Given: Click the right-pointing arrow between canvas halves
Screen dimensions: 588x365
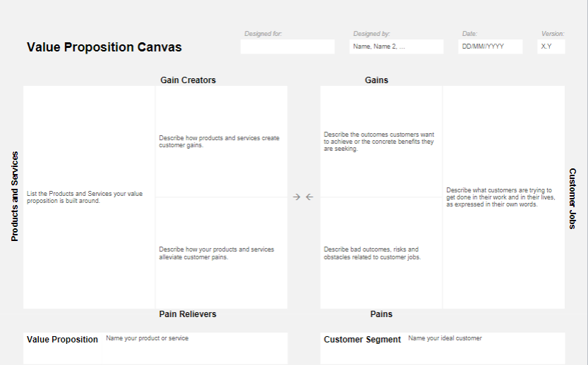Looking at the screenshot, I should (297, 197).
